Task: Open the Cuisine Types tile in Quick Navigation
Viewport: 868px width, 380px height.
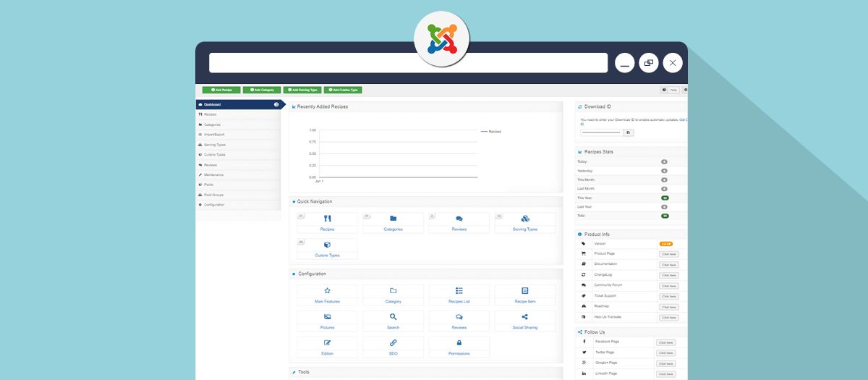Action: (x=327, y=248)
